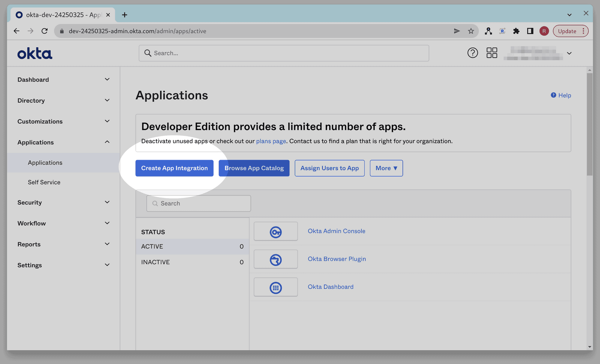Open the Chrome profile avatar R
The width and height of the screenshot is (600, 364).
pos(544,31)
